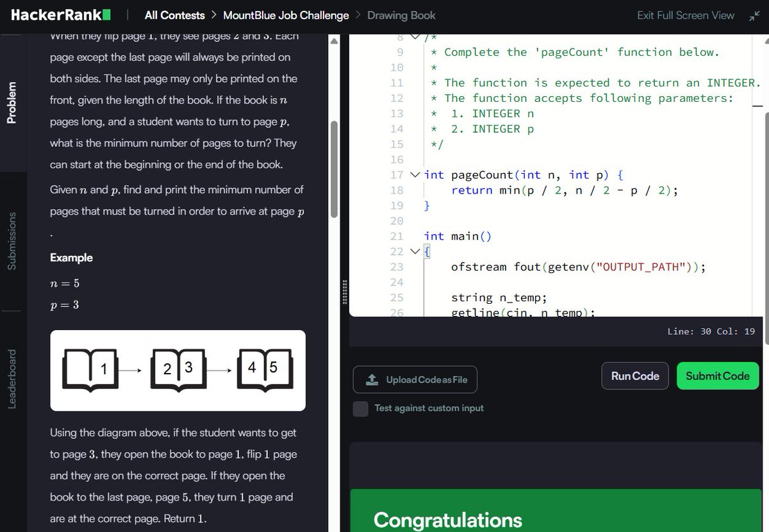
Task: Collapse the pageCount function at line 17
Action: [x=415, y=175]
